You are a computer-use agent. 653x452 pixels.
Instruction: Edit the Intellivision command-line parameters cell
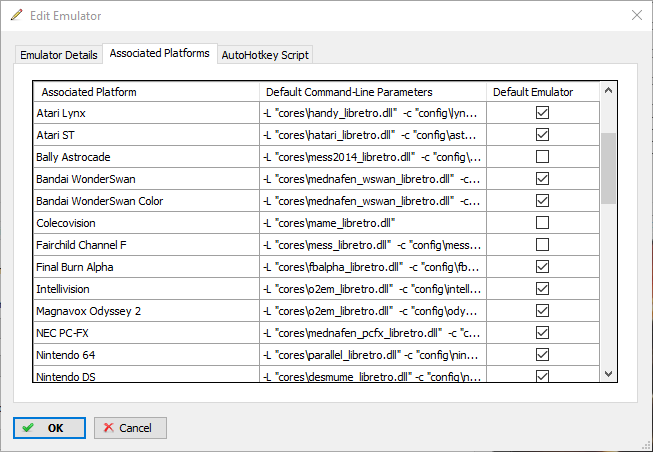372,289
